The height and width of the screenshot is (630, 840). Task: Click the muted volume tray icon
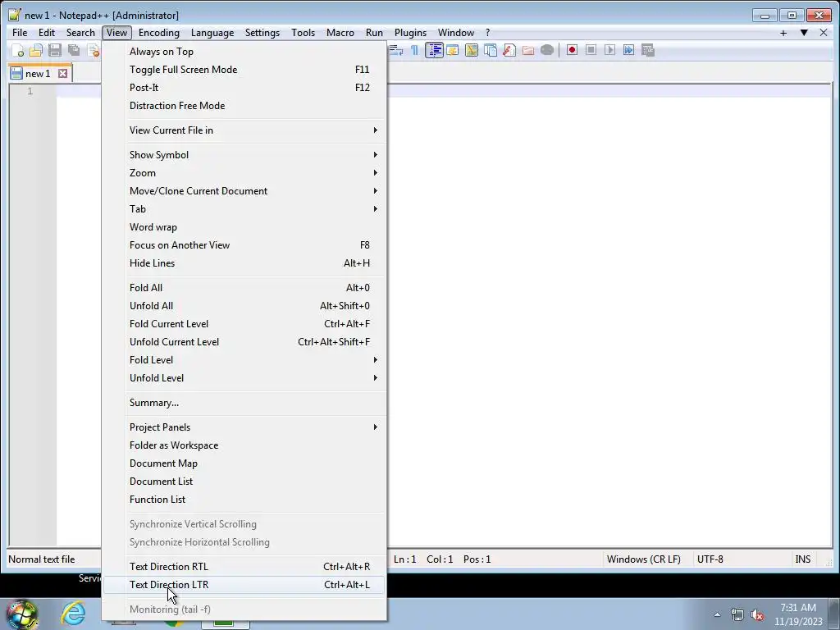click(757, 614)
